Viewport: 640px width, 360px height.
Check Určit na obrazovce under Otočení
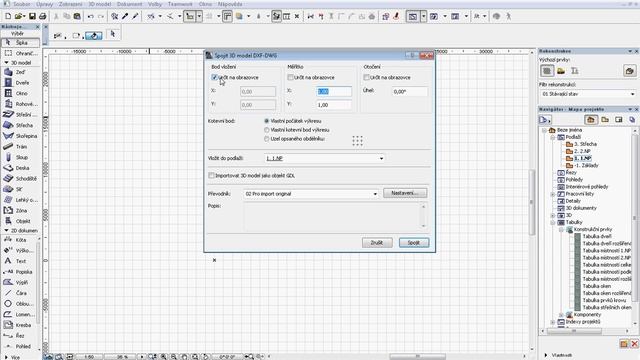coord(367,77)
